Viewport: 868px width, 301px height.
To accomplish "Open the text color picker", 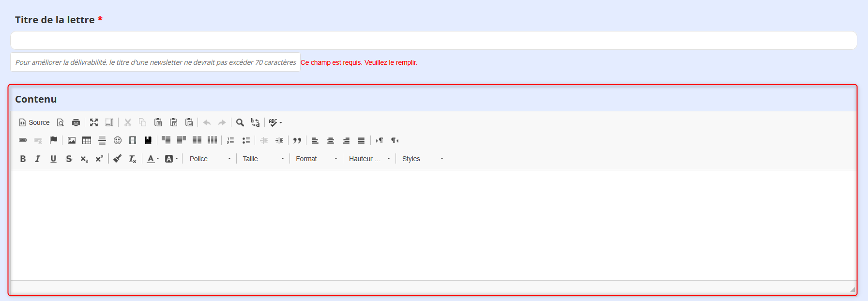I will click(x=152, y=159).
